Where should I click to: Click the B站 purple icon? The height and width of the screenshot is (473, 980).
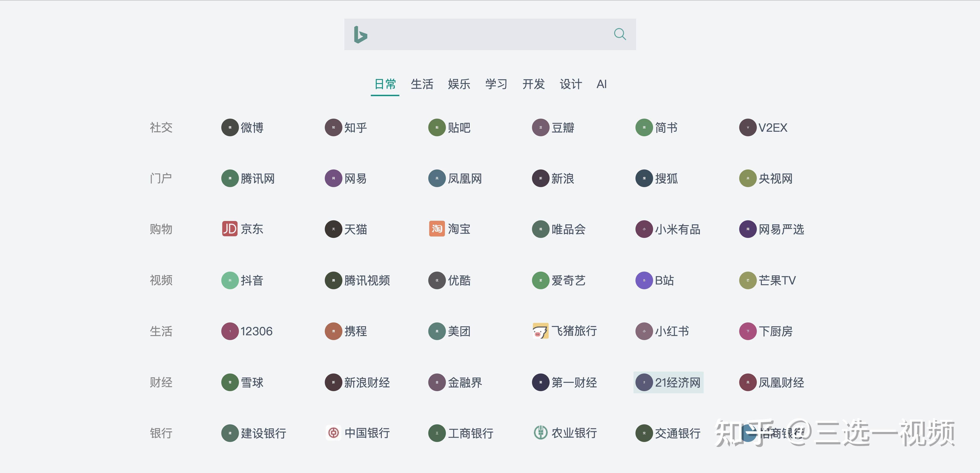pos(644,280)
